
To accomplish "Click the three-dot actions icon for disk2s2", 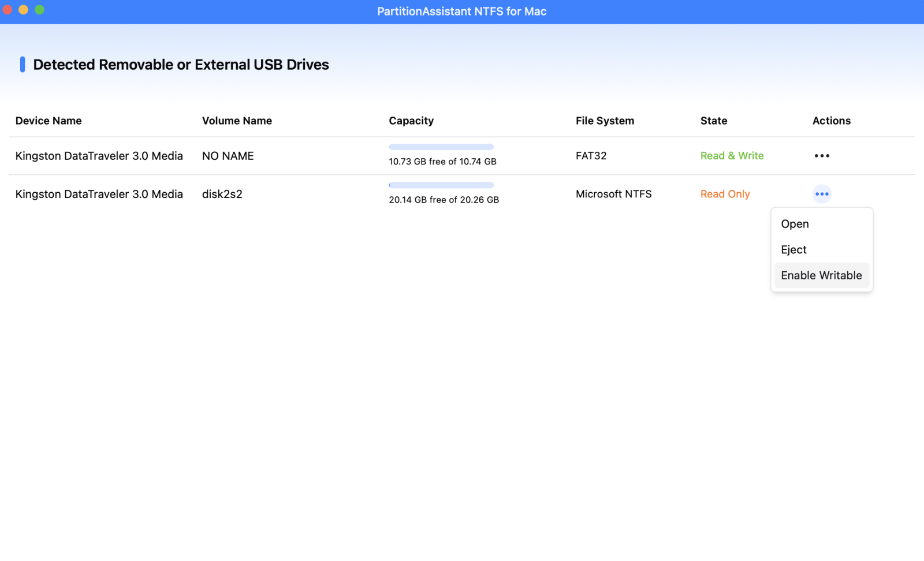I will (822, 194).
